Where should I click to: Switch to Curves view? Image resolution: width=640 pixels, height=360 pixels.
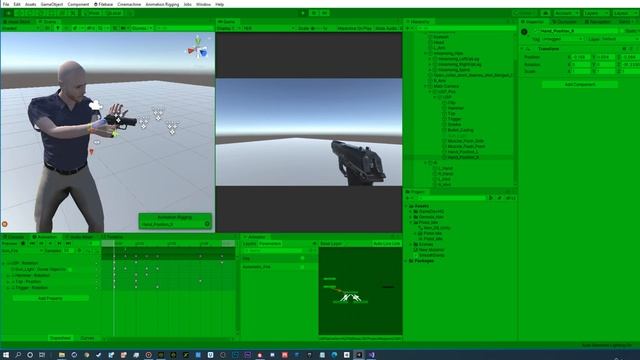click(x=87, y=338)
